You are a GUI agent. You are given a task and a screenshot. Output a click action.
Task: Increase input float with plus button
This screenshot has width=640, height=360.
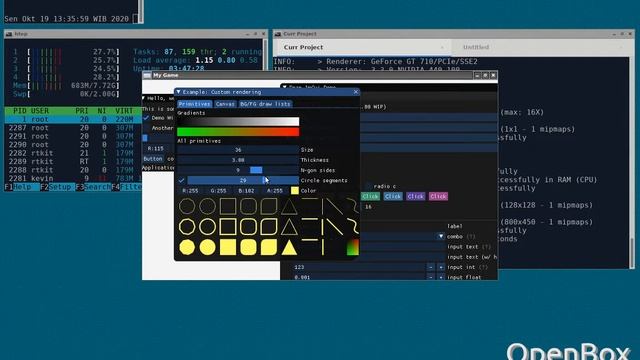(x=441, y=277)
